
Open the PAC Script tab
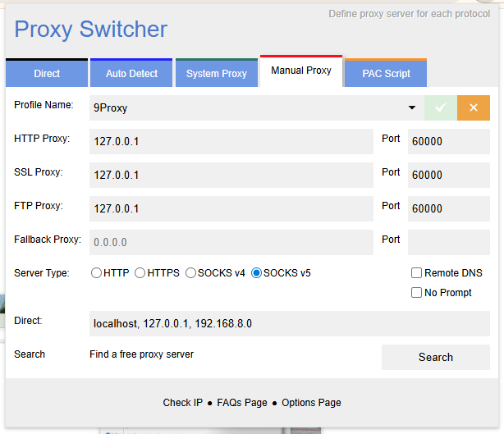pos(386,74)
